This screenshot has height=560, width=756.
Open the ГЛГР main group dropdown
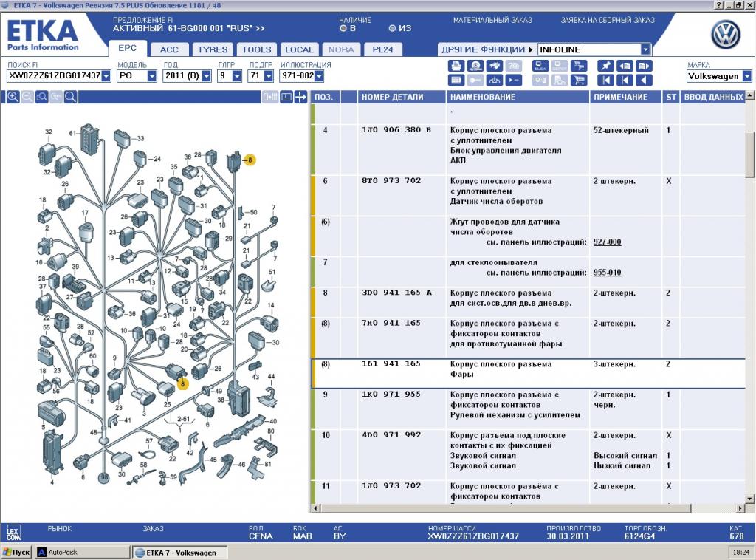(237, 76)
